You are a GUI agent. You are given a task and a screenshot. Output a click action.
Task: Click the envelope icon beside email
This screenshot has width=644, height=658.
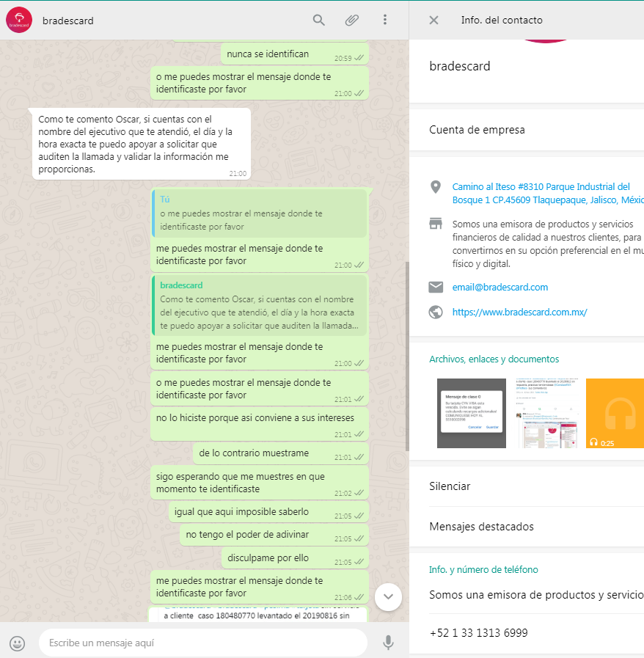(x=436, y=287)
